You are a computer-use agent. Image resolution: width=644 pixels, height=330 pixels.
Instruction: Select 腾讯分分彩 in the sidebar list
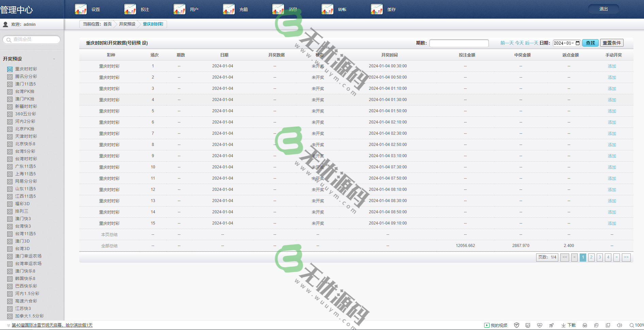coord(26,77)
